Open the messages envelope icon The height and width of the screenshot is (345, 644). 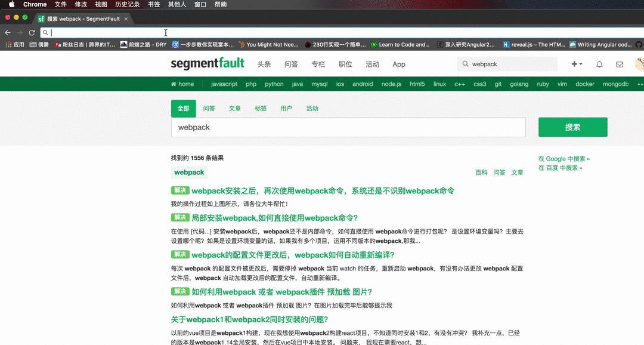(620, 64)
